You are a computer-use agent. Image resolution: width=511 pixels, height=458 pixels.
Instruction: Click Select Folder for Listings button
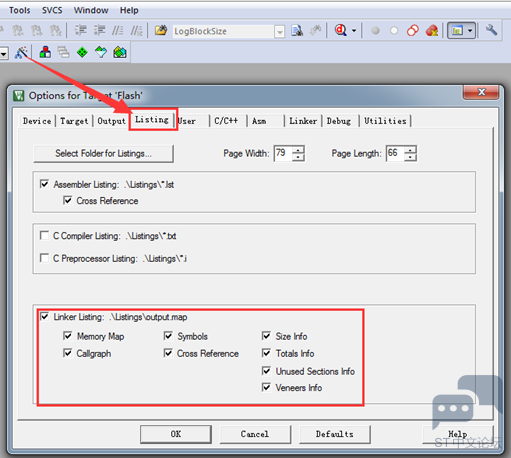pos(103,153)
